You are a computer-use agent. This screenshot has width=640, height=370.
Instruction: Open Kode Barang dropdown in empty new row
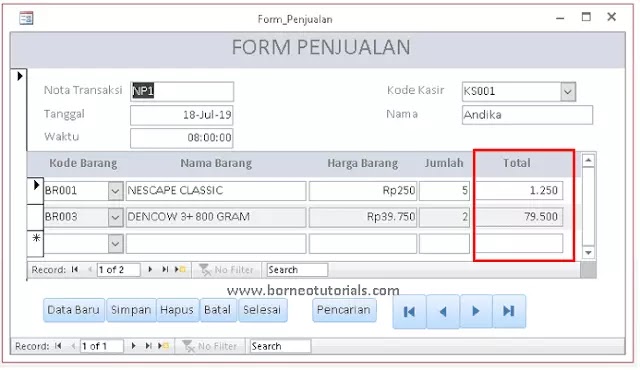tap(116, 244)
